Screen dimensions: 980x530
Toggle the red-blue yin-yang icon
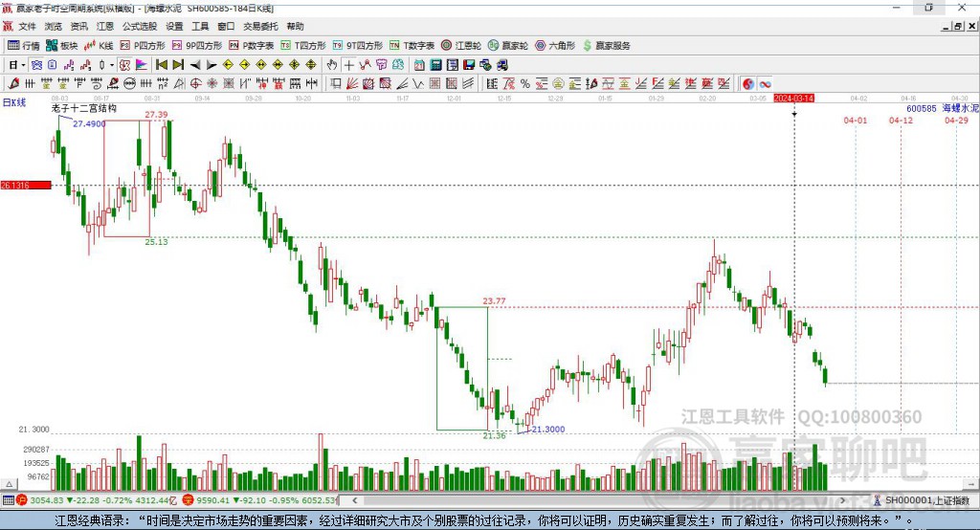coord(748,84)
